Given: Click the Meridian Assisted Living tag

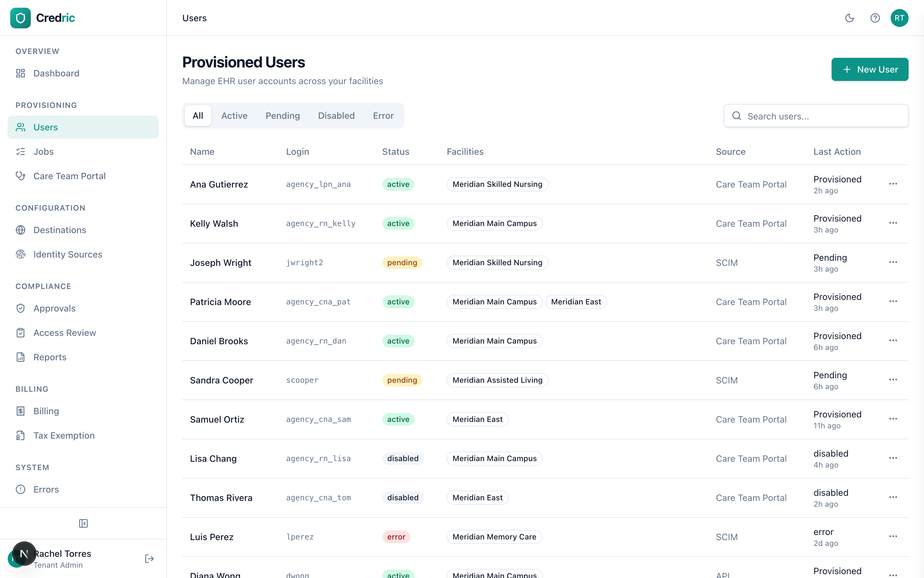Looking at the screenshot, I should [497, 381].
